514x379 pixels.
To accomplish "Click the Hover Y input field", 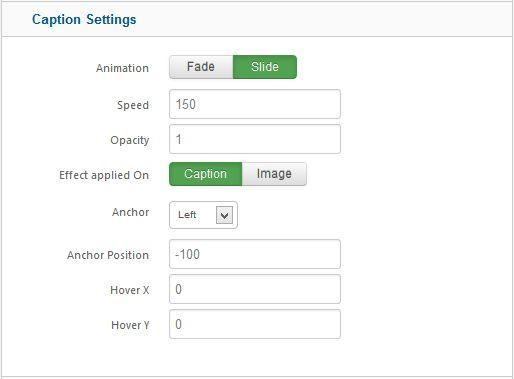I will click(x=255, y=324).
